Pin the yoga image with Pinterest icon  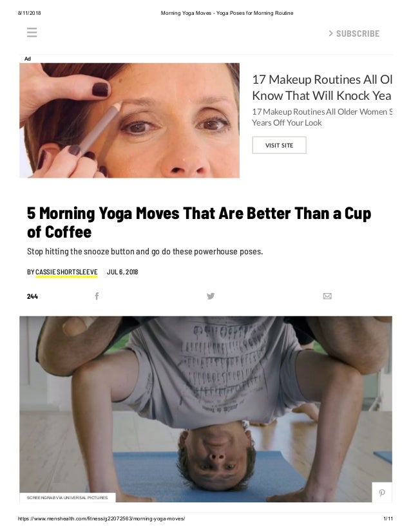tap(382, 493)
